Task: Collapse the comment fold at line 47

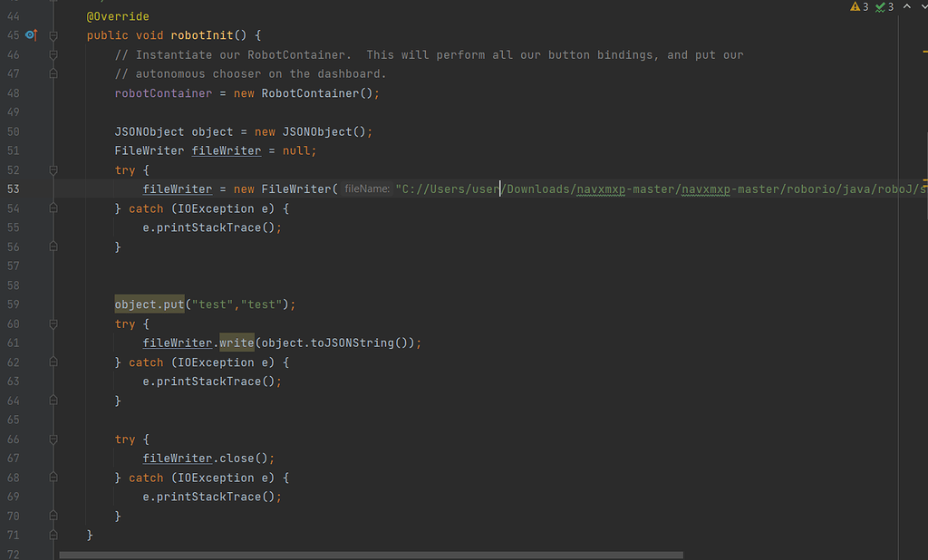Action: [53, 73]
